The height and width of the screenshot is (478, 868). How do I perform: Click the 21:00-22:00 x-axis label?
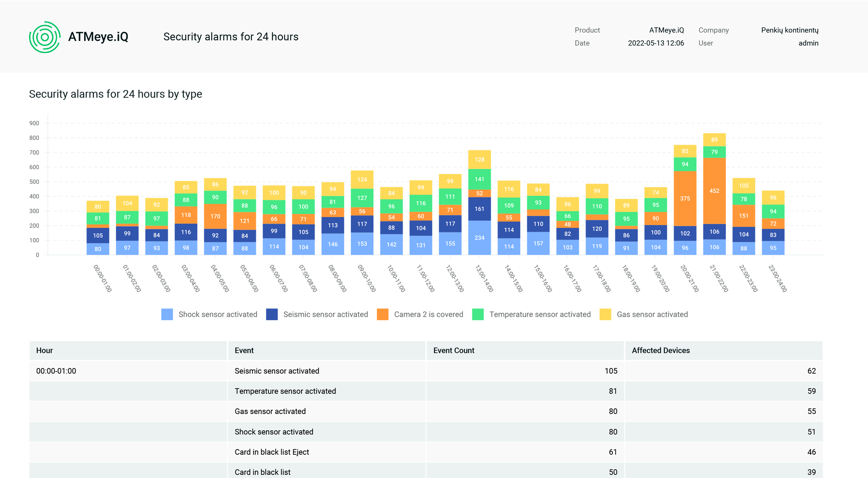tap(719, 278)
